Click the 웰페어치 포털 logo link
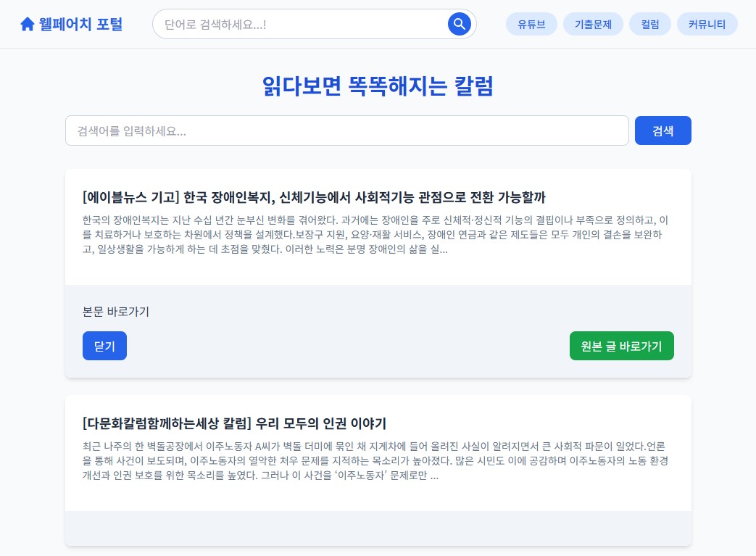Screen dimensions: 756x556 tap(70, 23)
